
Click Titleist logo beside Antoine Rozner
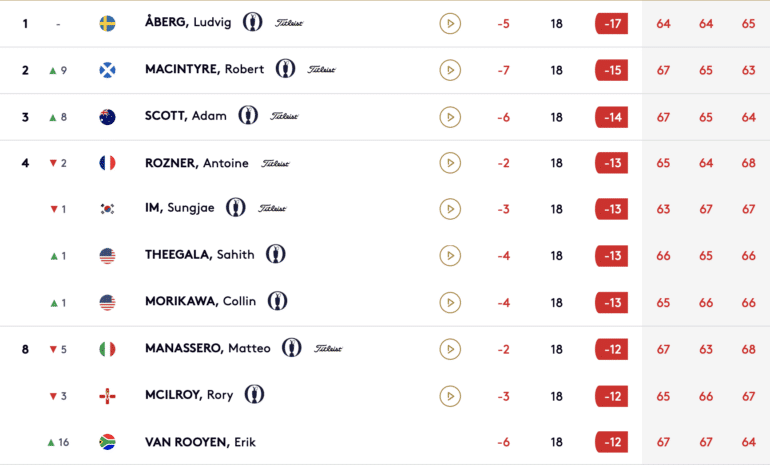[275, 164]
